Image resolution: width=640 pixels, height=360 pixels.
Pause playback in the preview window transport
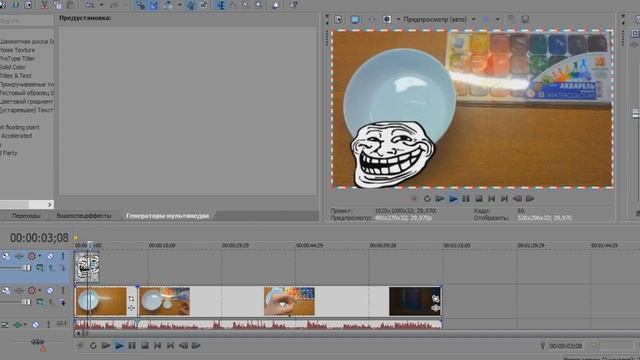pos(466,199)
